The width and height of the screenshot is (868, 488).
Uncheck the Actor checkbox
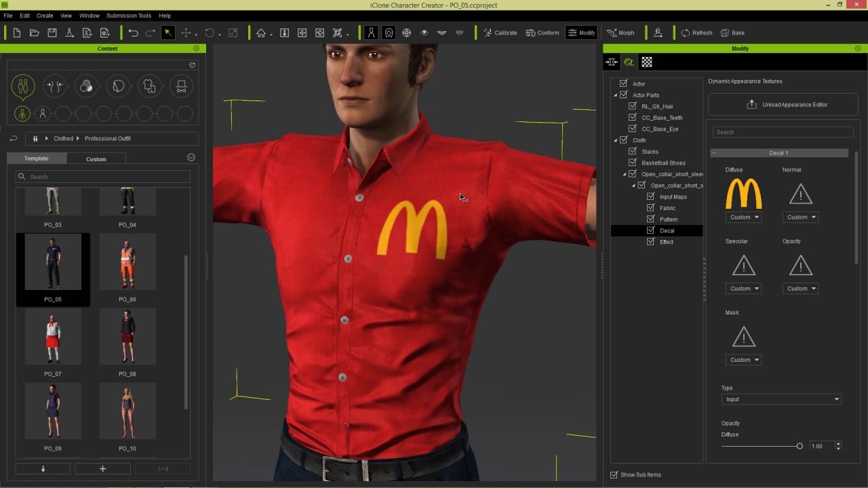623,83
